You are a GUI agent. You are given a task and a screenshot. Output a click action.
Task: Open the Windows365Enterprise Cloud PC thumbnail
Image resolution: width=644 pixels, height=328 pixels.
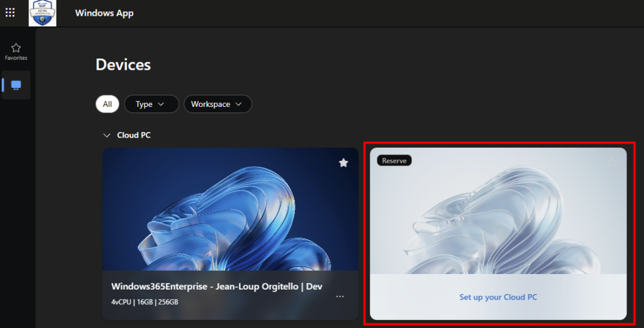click(230, 209)
